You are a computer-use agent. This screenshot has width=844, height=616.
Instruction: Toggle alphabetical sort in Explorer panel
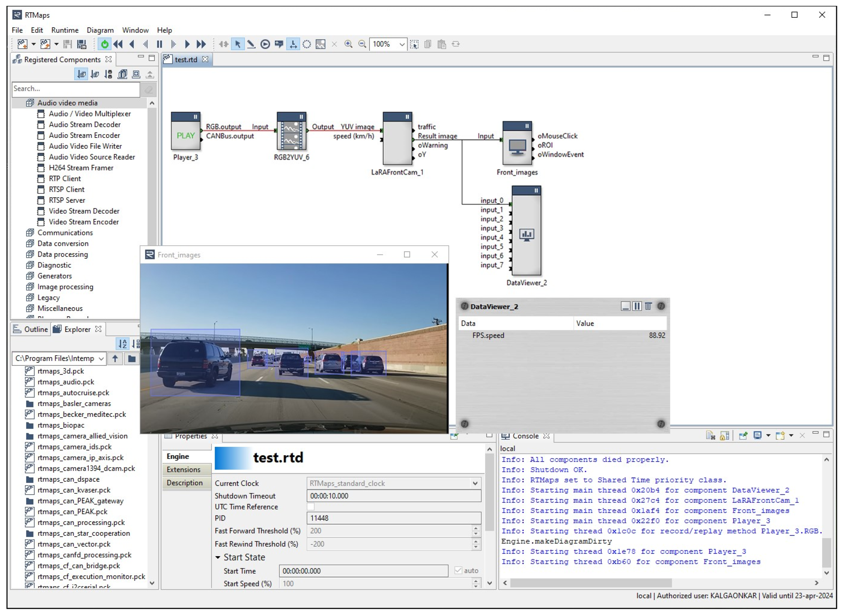[x=122, y=344]
